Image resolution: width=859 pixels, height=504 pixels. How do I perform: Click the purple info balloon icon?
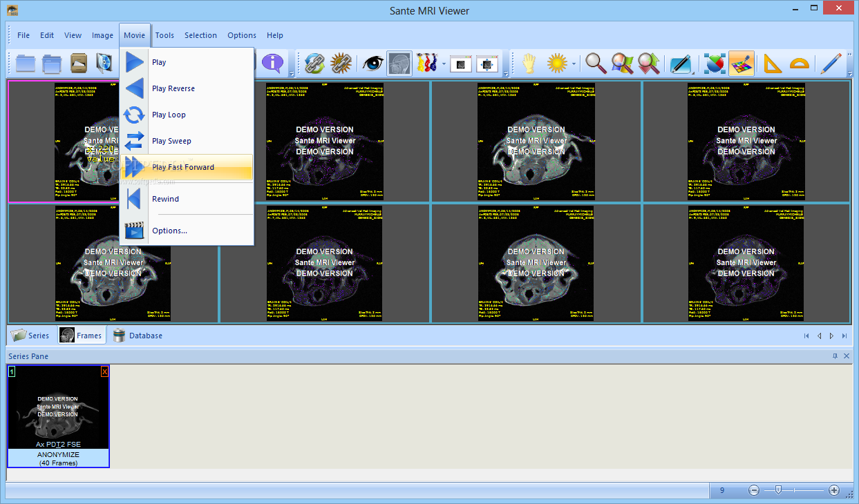[273, 64]
